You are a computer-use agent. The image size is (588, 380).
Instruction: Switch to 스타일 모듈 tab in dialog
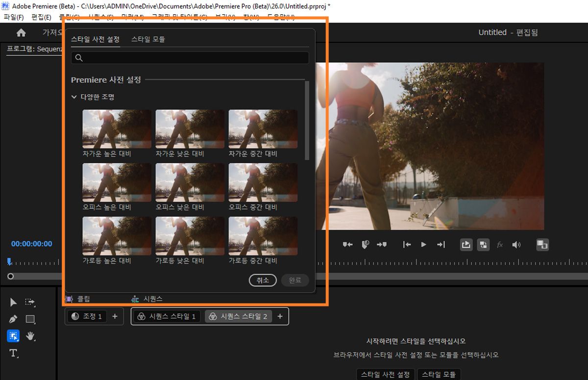pyautogui.click(x=148, y=39)
